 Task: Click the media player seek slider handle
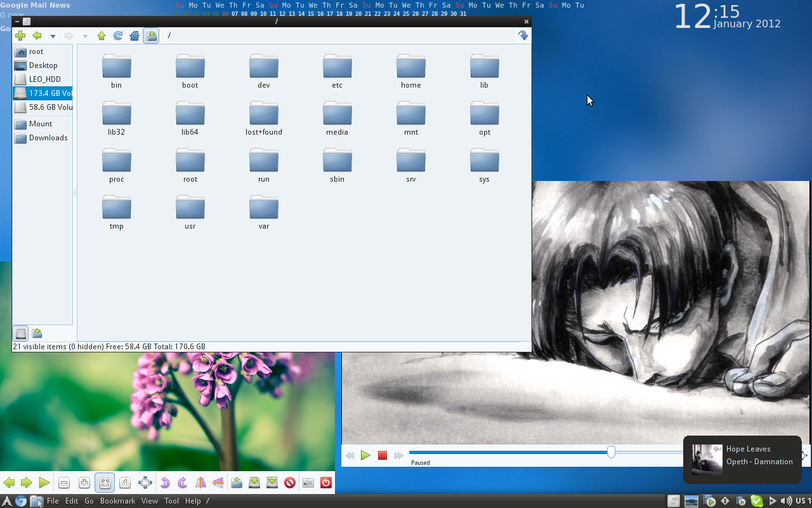click(611, 452)
